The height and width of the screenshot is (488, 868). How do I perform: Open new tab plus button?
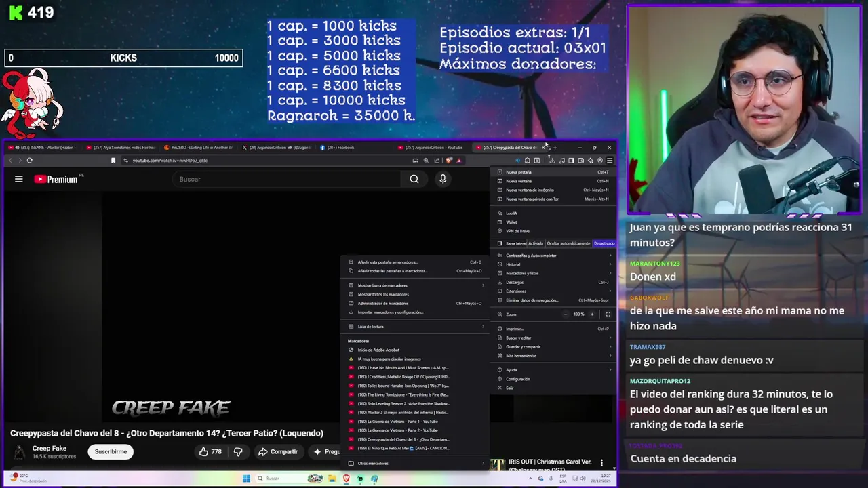(555, 147)
